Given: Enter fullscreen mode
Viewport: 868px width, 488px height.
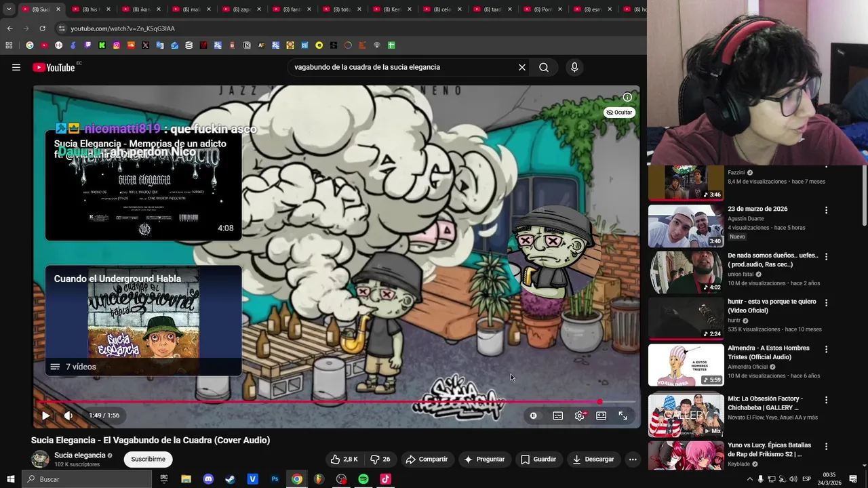Looking at the screenshot, I should pyautogui.click(x=623, y=415).
